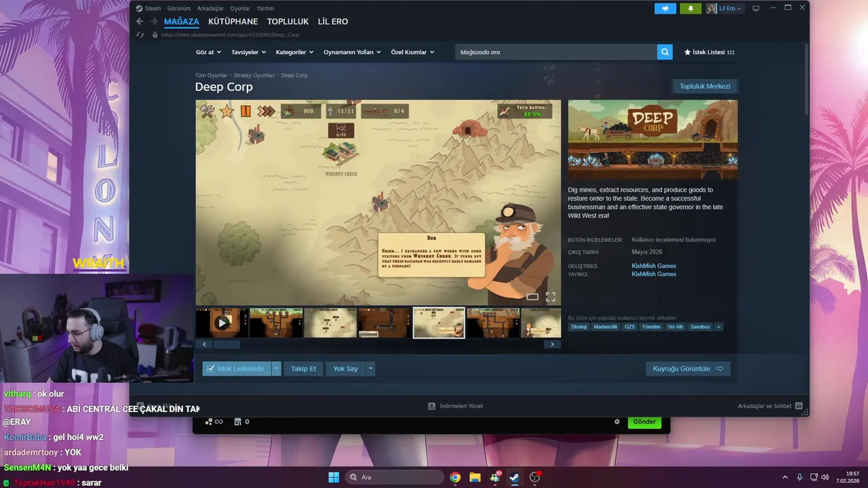This screenshot has height=488, width=868.
Task: Show hidden system tray icons
Action: click(785, 477)
